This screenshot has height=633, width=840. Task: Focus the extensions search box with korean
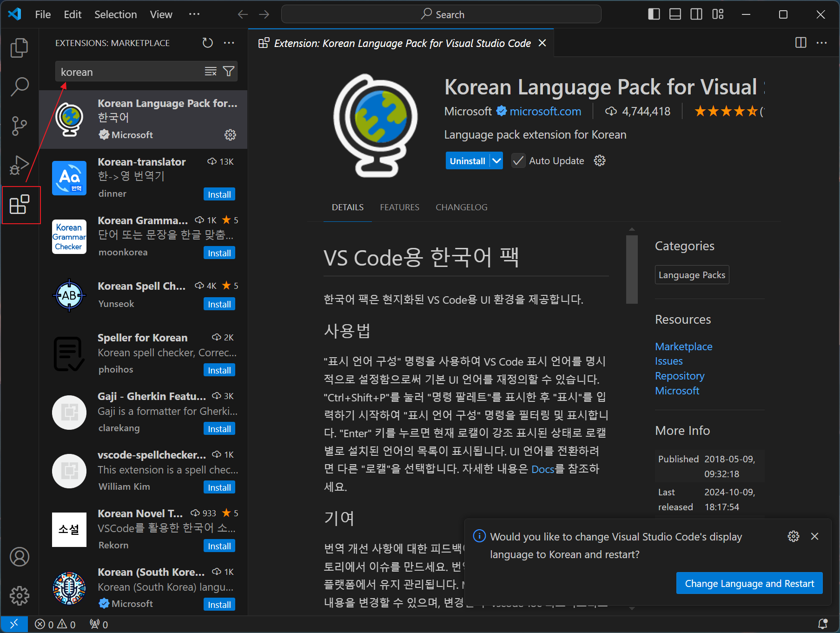click(130, 72)
